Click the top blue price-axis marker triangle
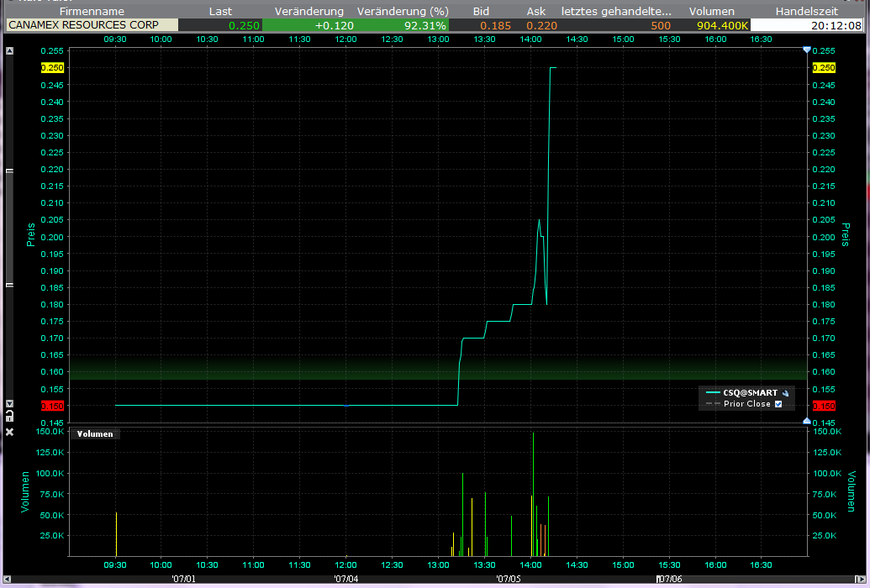Image resolution: width=870 pixels, height=588 pixels. 807,50
